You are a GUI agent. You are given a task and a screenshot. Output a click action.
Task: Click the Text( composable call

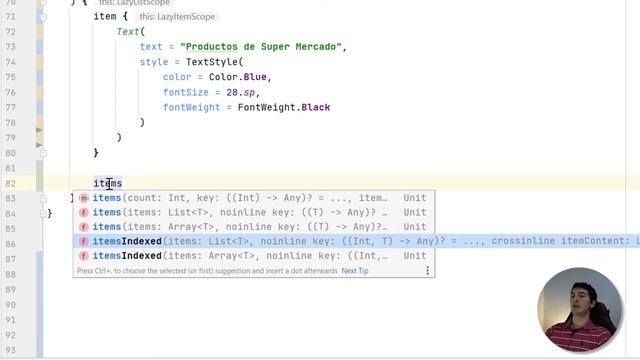pos(131,31)
